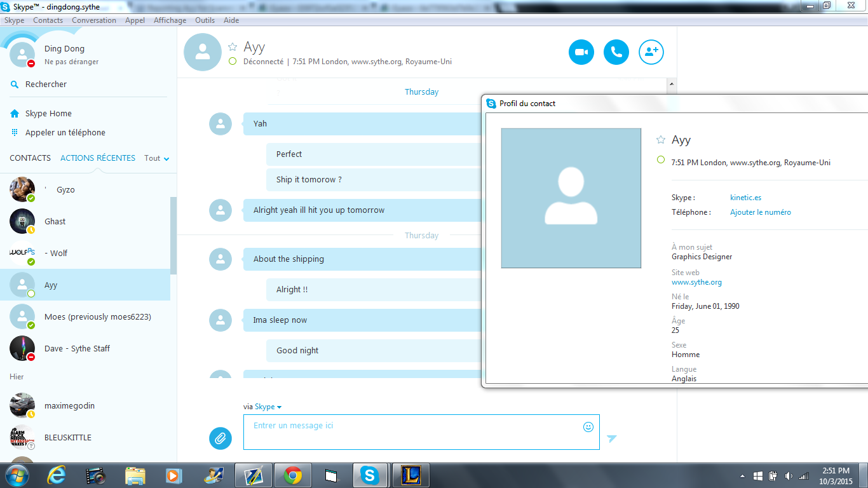
Task: Open Internet Explorer from taskbar
Action: (57, 475)
